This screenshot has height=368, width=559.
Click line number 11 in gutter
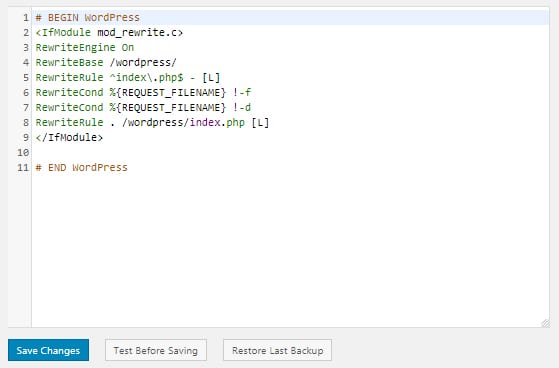click(x=23, y=168)
